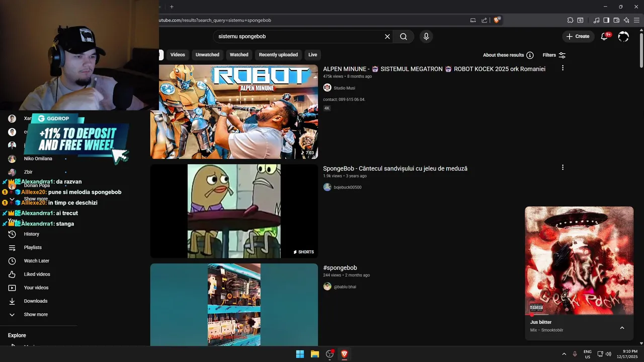Open the three-dot menu for SpongeBob Cântecul video

click(562, 167)
